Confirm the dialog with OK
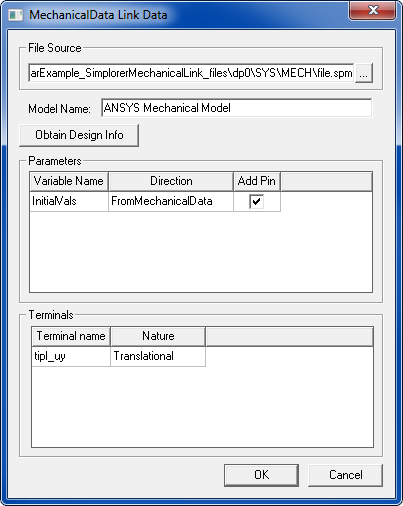 (261, 475)
